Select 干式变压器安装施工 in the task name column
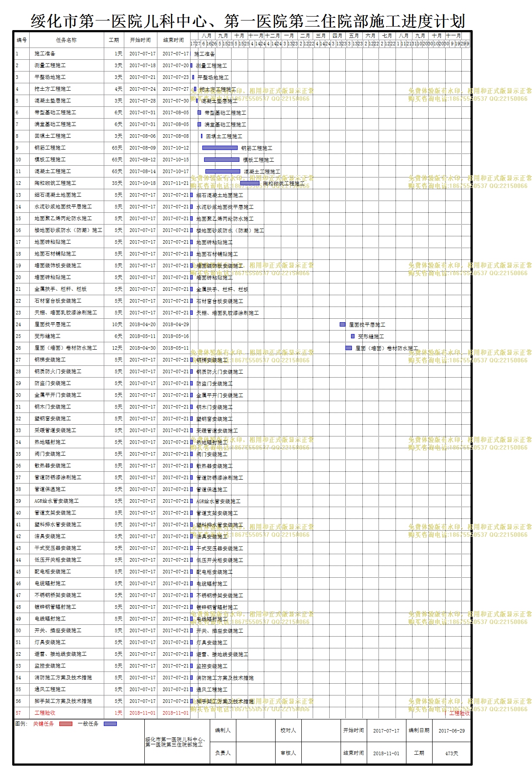 [x=58, y=548]
